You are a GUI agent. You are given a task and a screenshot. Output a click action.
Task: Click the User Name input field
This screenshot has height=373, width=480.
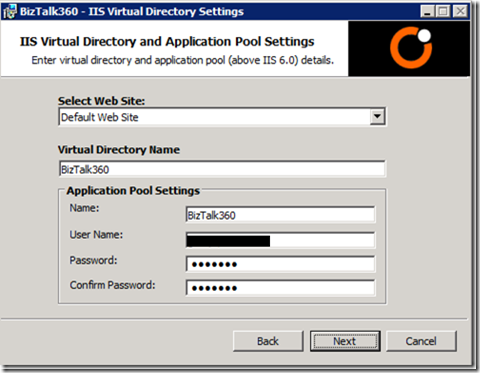pos(280,240)
